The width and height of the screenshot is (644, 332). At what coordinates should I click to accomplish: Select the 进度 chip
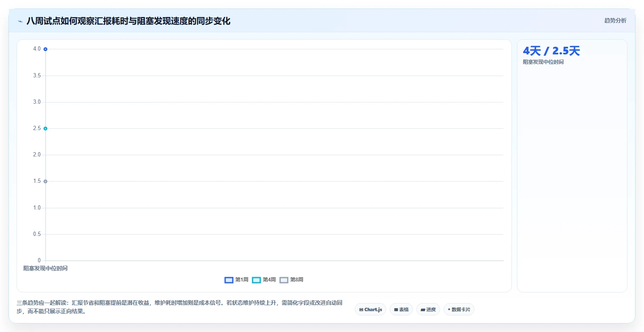coord(428,309)
